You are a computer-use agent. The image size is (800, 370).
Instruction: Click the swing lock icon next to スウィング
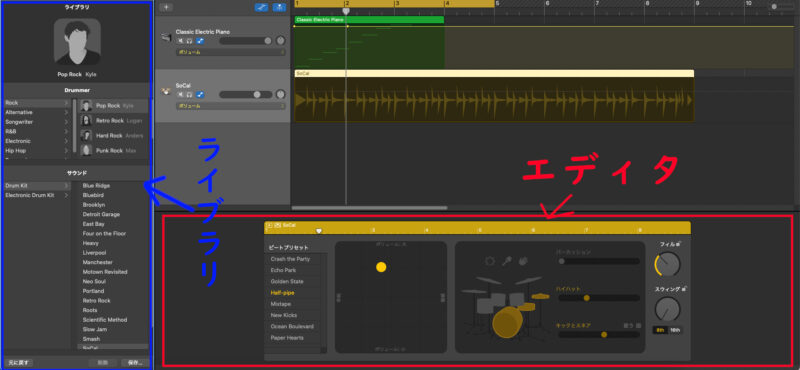click(x=684, y=289)
